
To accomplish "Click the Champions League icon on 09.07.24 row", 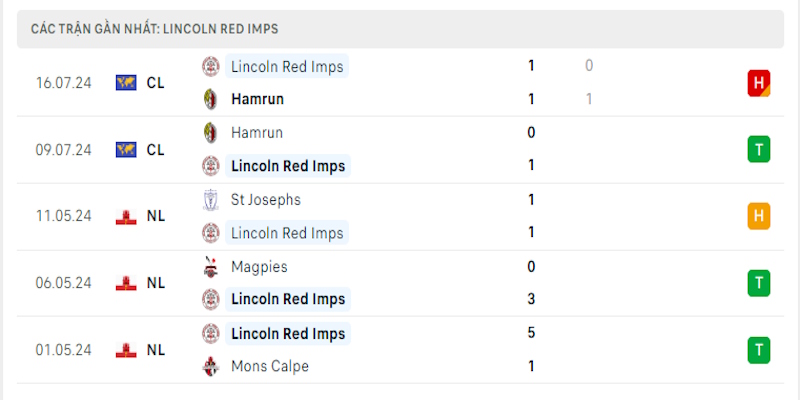I will click(126, 150).
